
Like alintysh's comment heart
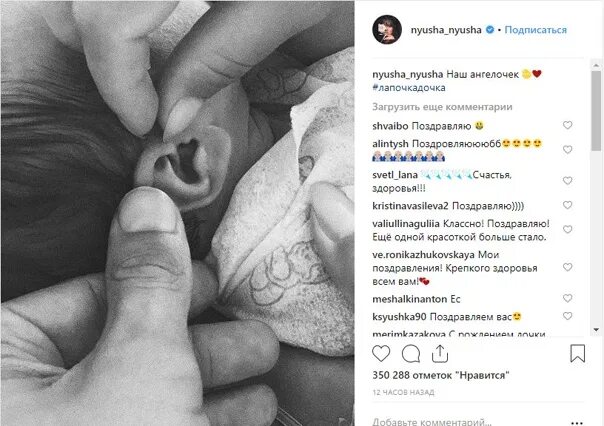tap(567, 149)
